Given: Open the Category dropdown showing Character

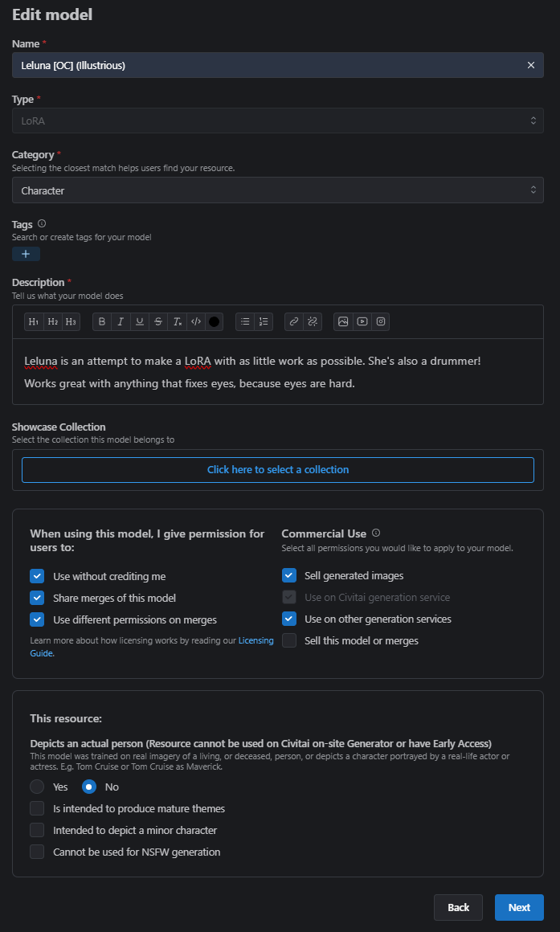Looking at the screenshot, I should tap(278, 190).
